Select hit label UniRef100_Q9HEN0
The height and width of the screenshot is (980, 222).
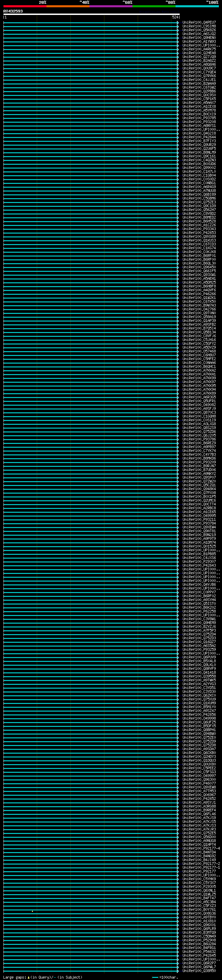pos(199,38)
